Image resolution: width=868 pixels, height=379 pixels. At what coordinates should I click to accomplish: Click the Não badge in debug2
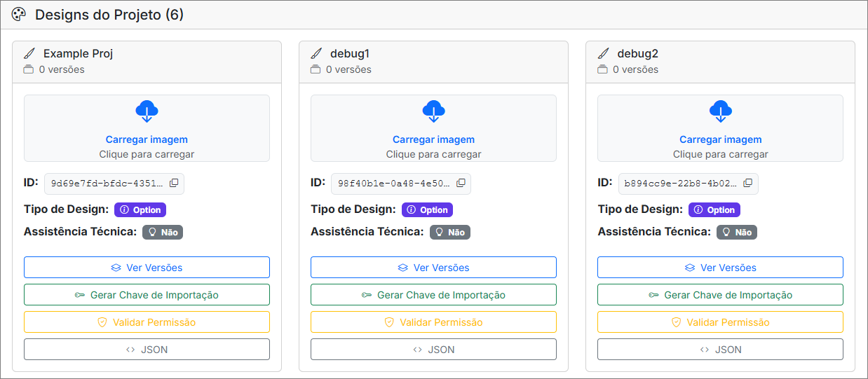pyautogui.click(x=737, y=232)
